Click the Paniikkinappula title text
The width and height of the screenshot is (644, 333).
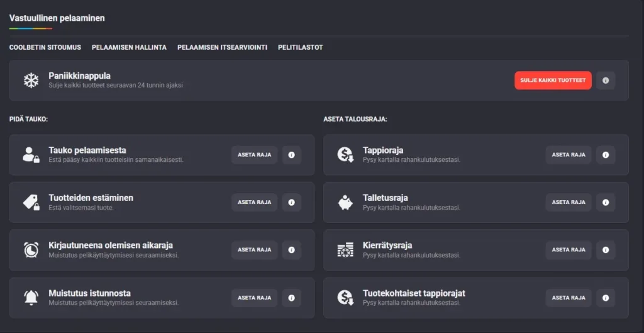(x=79, y=76)
